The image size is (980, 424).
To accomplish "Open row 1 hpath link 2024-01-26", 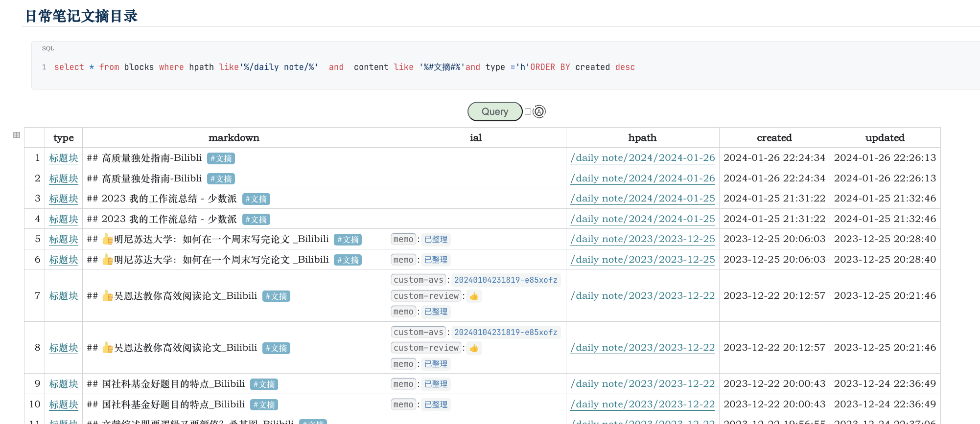I will pos(642,158).
